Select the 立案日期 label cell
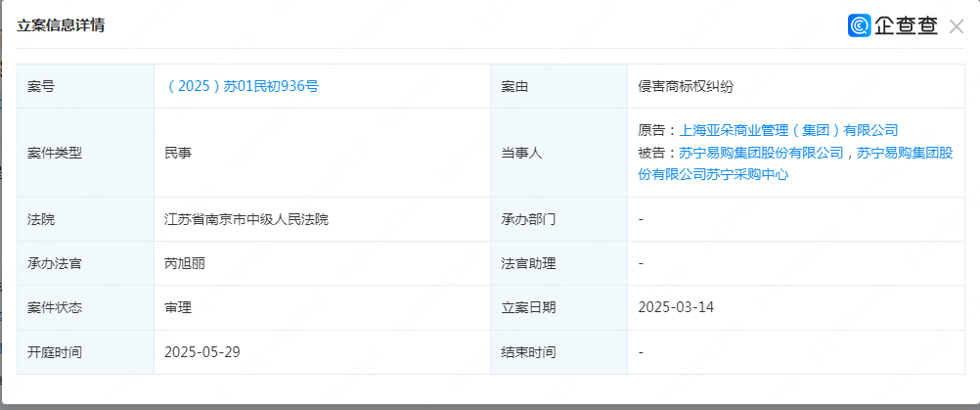 [x=558, y=307]
